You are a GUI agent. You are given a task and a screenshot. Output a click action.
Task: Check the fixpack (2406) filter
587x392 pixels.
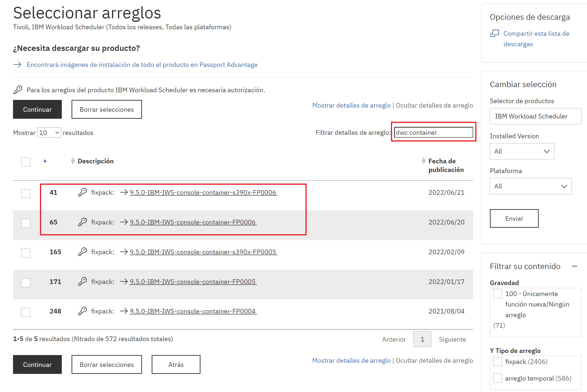point(498,362)
